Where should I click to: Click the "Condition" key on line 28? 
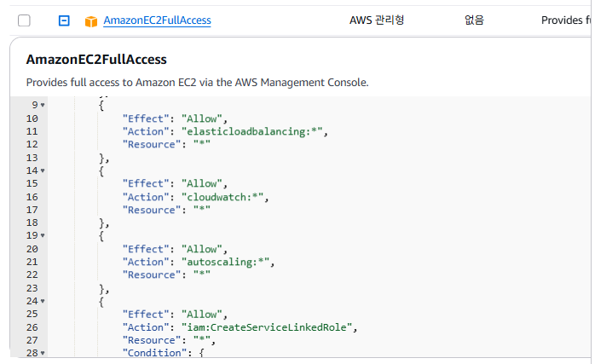[155, 353]
